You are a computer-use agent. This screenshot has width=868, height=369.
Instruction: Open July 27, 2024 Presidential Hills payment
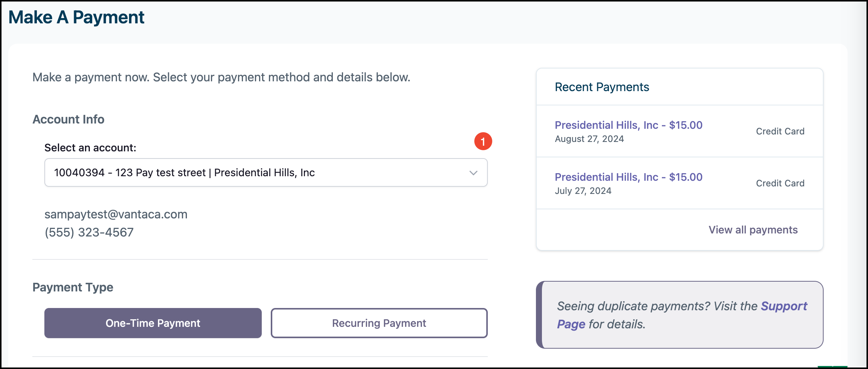pyautogui.click(x=628, y=177)
